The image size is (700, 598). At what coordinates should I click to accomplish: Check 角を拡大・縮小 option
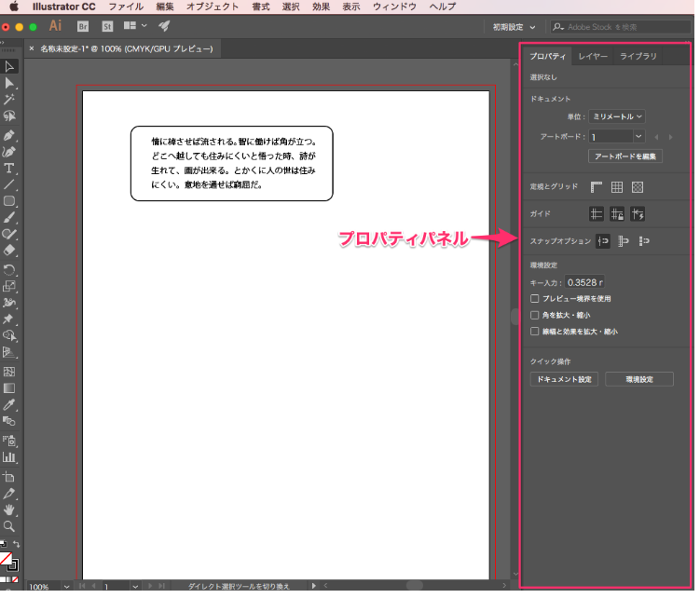(x=534, y=315)
